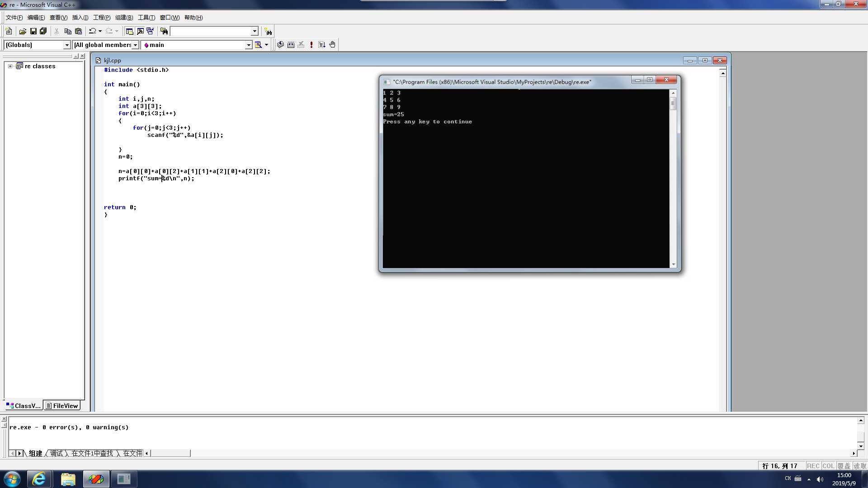Click the WizardBar actions wand icon
The height and width of the screenshot is (488, 868).
click(258, 45)
